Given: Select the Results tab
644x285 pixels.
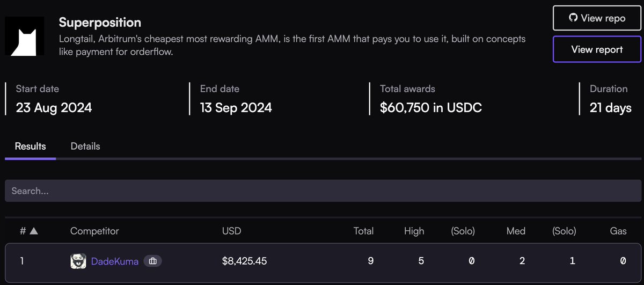Looking at the screenshot, I should (30, 146).
